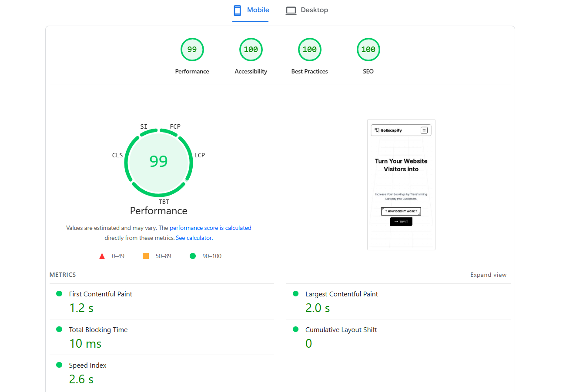The height and width of the screenshot is (392, 583).
Task: Expand view of the metrics section
Action: click(488, 275)
